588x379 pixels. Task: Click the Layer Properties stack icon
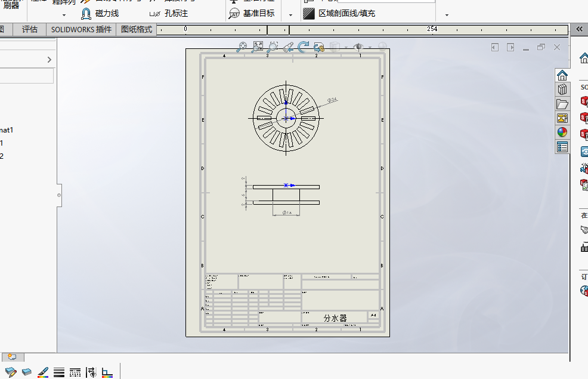coord(27,372)
